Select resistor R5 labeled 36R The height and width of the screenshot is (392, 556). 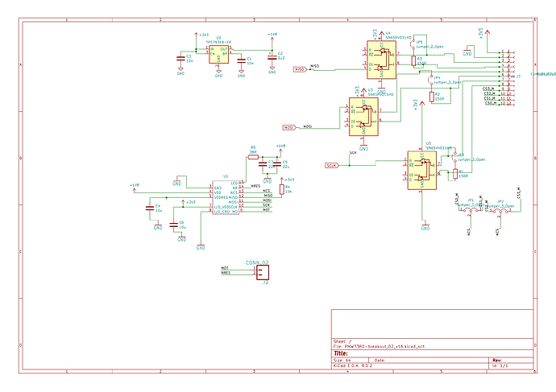pyautogui.click(x=253, y=158)
